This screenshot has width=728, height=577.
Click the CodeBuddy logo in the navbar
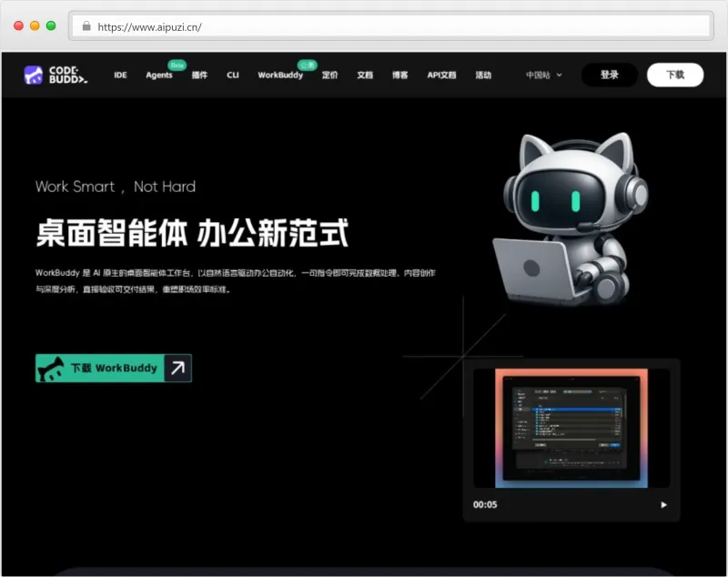click(53, 75)
